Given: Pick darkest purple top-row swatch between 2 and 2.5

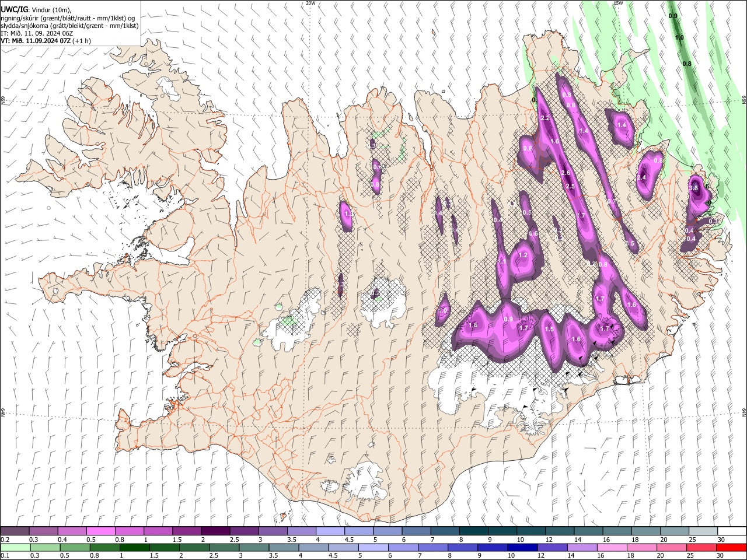Looking at the screenshot, I should pos(215,531).
